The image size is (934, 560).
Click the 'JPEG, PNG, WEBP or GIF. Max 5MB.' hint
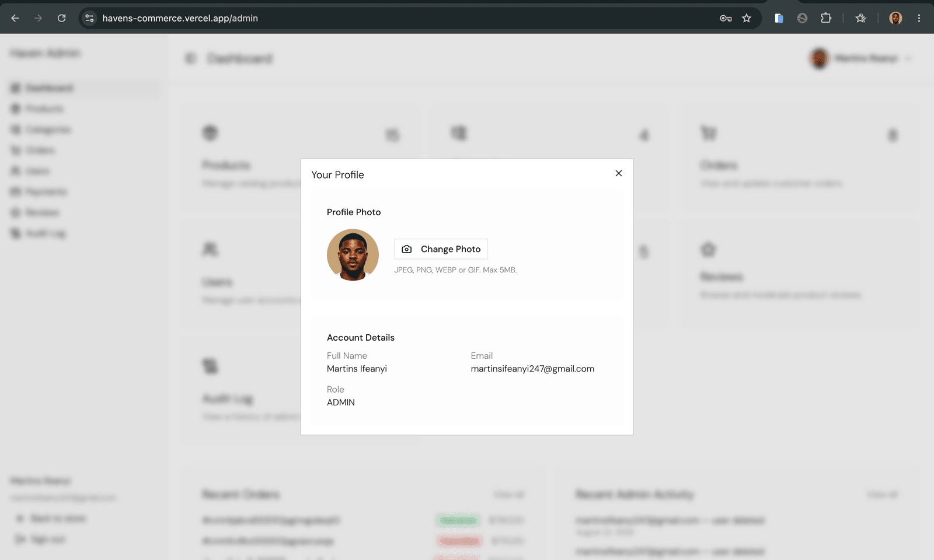tap(455, 270)
